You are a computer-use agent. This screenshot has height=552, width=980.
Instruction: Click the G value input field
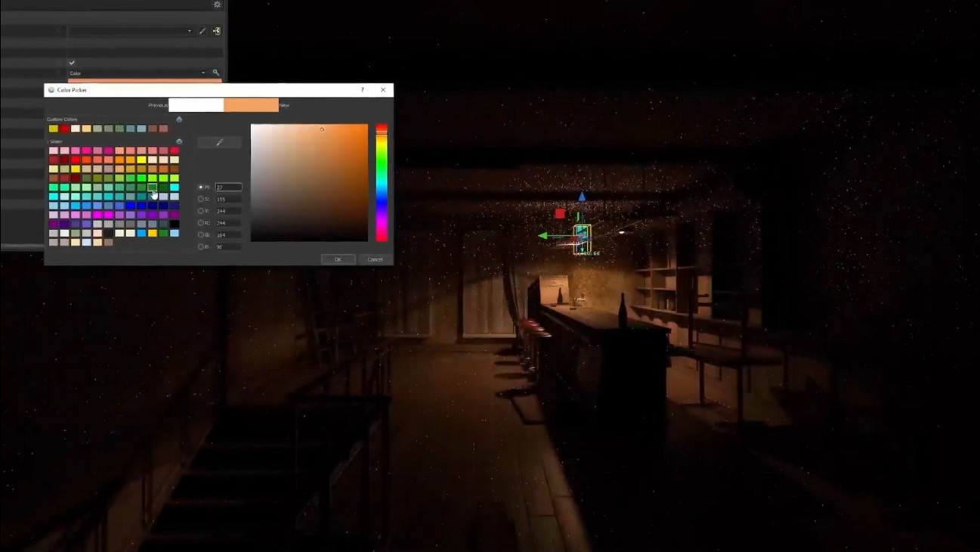(x=228, y=235)
